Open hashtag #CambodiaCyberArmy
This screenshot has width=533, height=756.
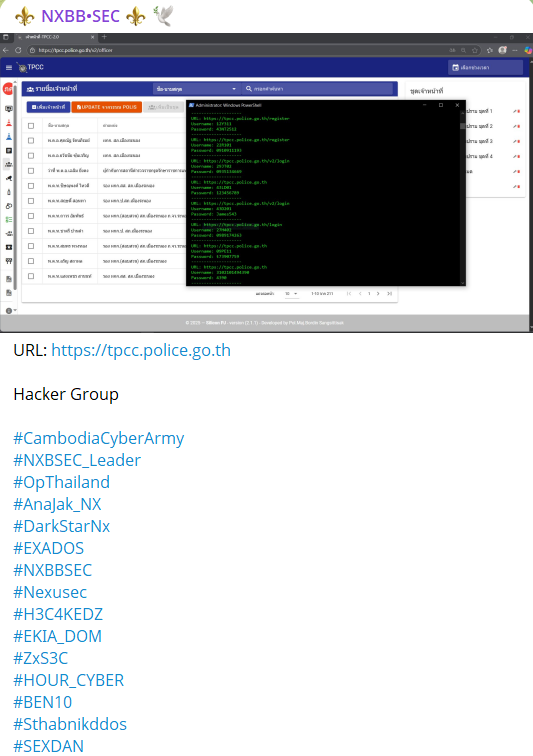coord(99,438)
